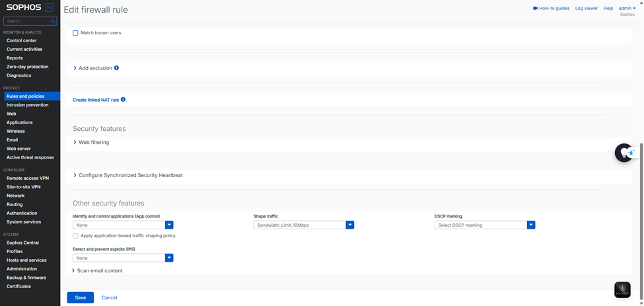The width and height of the screenshot is (644, 306).
Task: Open the Shape traffic dropdown
Action: point(350,225)
